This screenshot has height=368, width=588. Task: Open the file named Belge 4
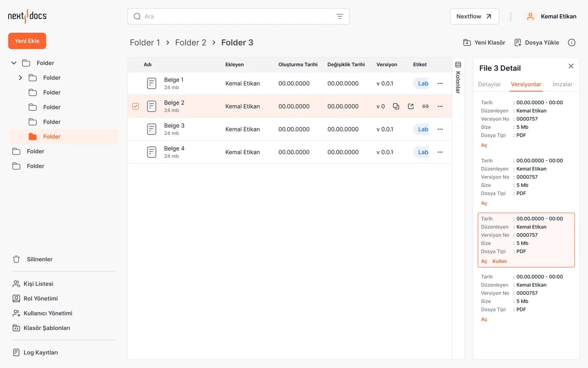coord(174,148)
